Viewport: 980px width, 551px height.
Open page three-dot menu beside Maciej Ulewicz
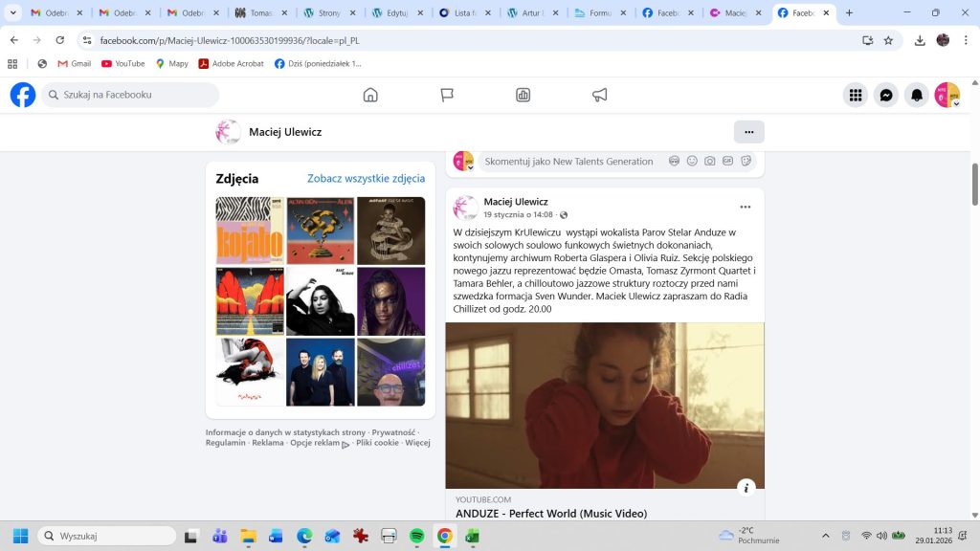749,132
